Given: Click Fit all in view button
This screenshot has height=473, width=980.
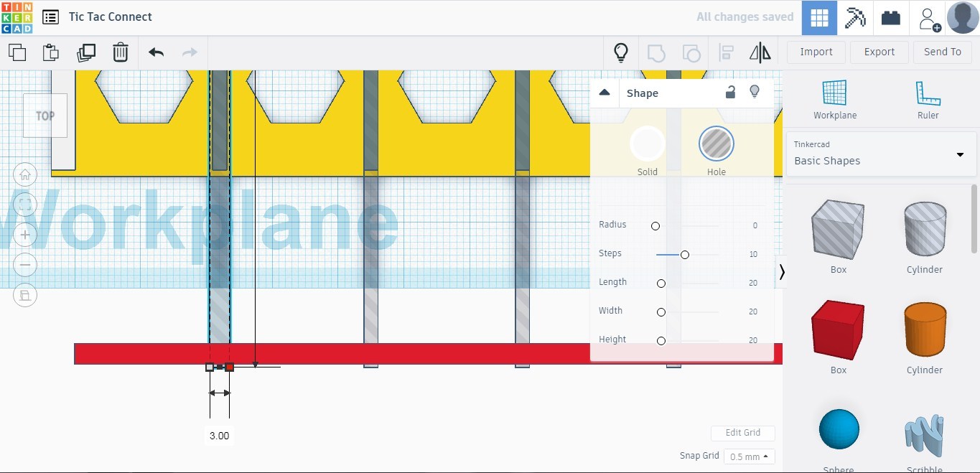Looking at the screenshot, I should coord(25,205).
